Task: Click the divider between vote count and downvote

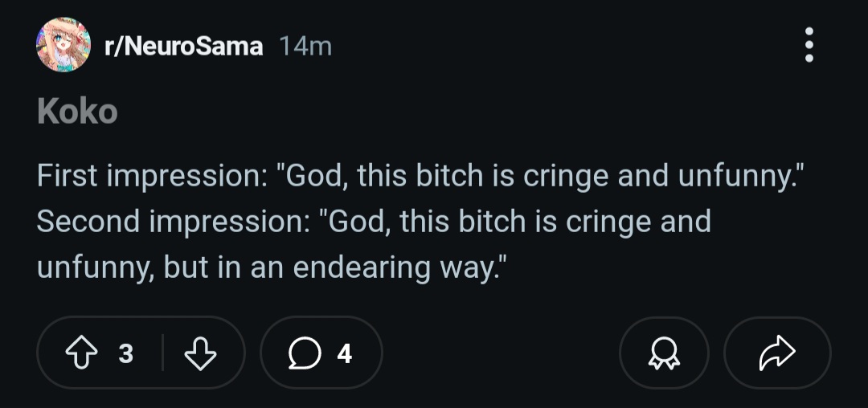Action: click(162, 353)
